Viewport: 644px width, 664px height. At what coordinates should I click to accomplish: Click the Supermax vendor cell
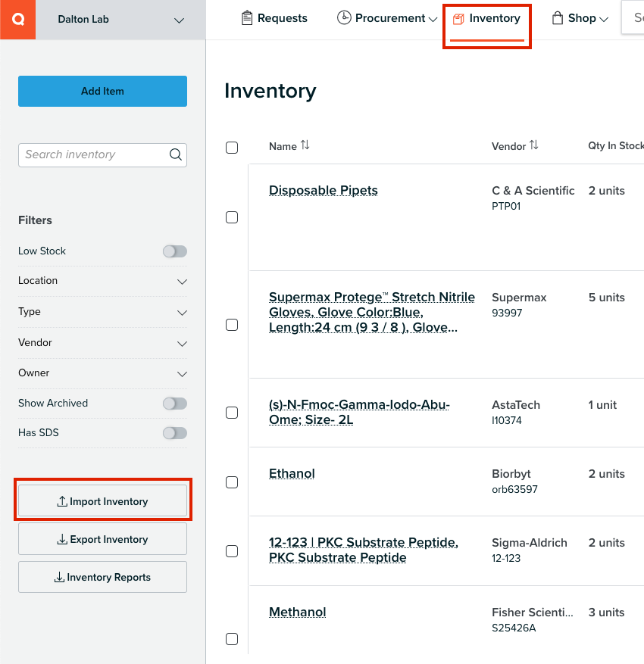click(x=519, y=298)
